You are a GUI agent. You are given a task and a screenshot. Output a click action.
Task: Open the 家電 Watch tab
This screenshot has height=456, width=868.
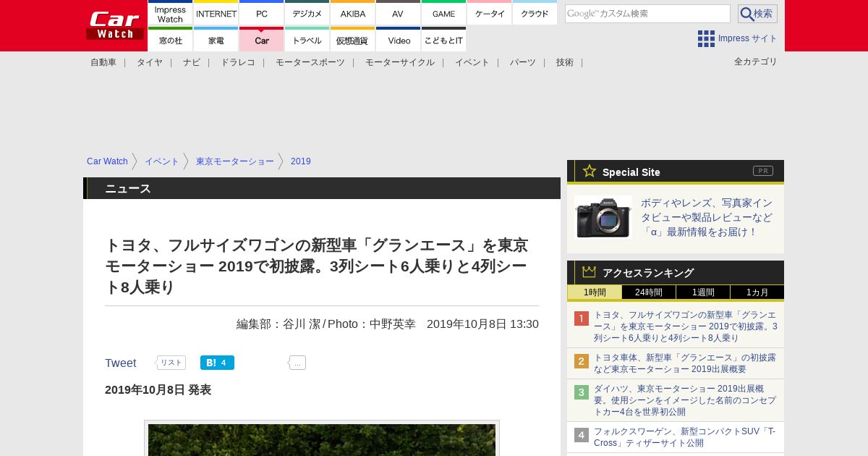216,41
